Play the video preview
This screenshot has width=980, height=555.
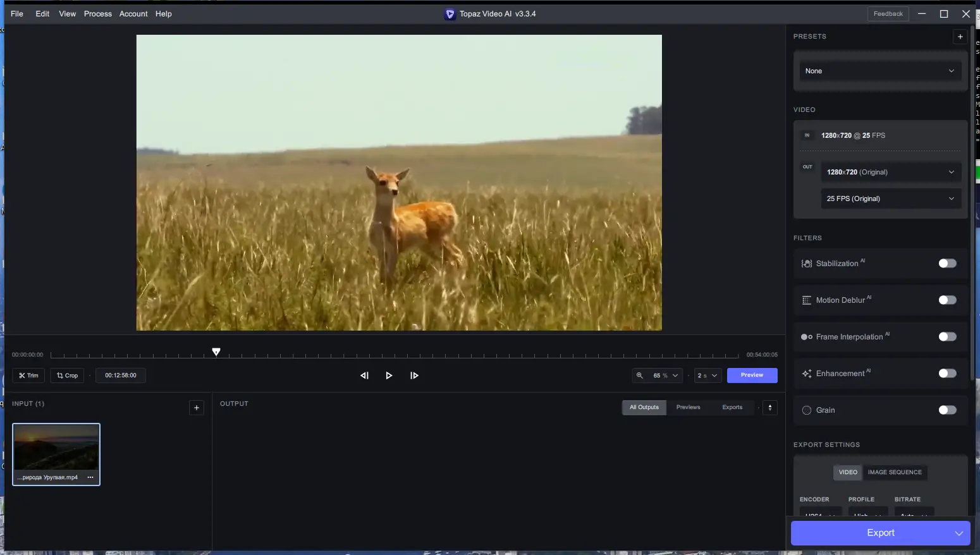point(389,375)
